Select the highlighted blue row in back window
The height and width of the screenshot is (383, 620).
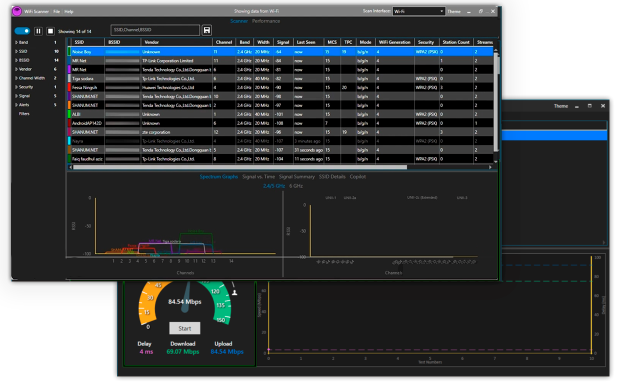(554, 136)
